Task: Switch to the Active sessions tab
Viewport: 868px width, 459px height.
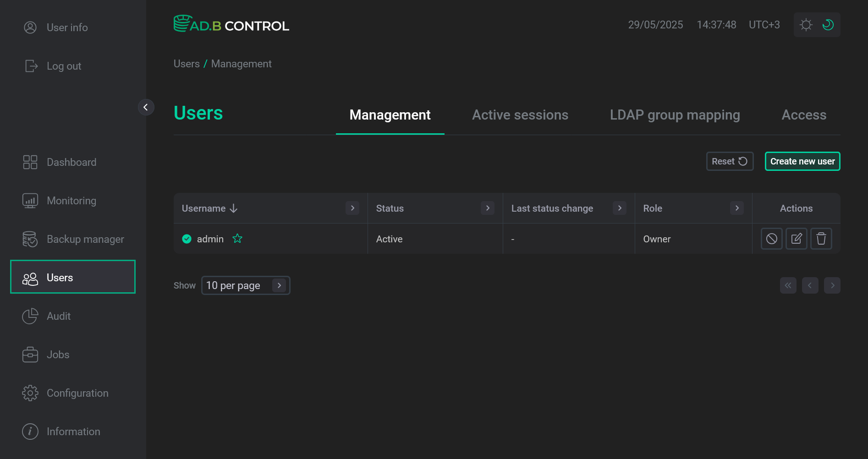Action: [x=520, y=115]
